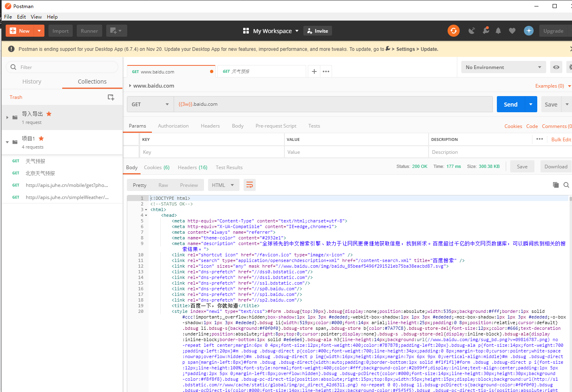Open the Edit menu

[21, 17]
